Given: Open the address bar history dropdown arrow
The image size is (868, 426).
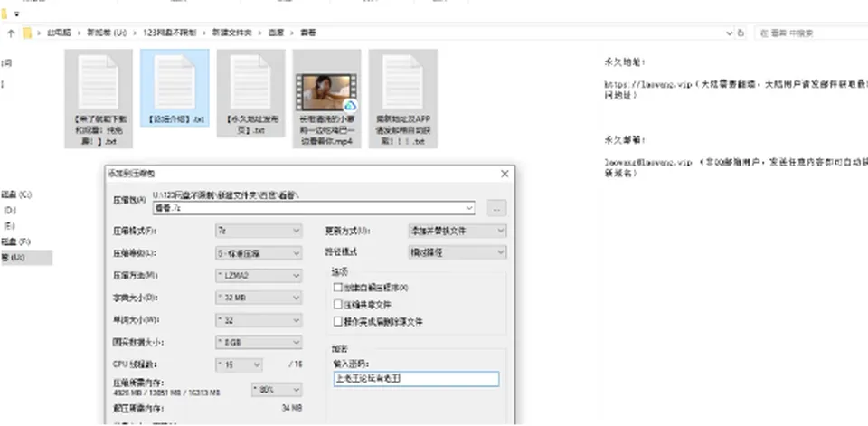Looking at the screenshot, I should pyautogui.click(x=729, y=33).
